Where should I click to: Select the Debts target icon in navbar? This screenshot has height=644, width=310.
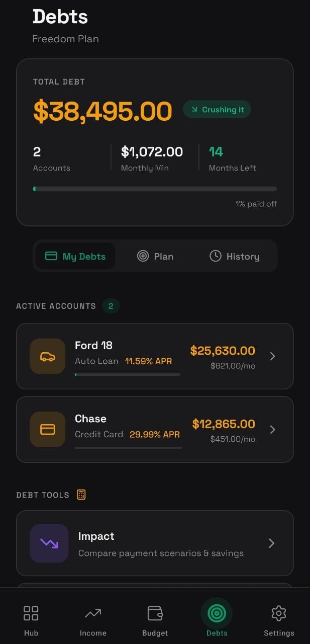coord(217,613)
